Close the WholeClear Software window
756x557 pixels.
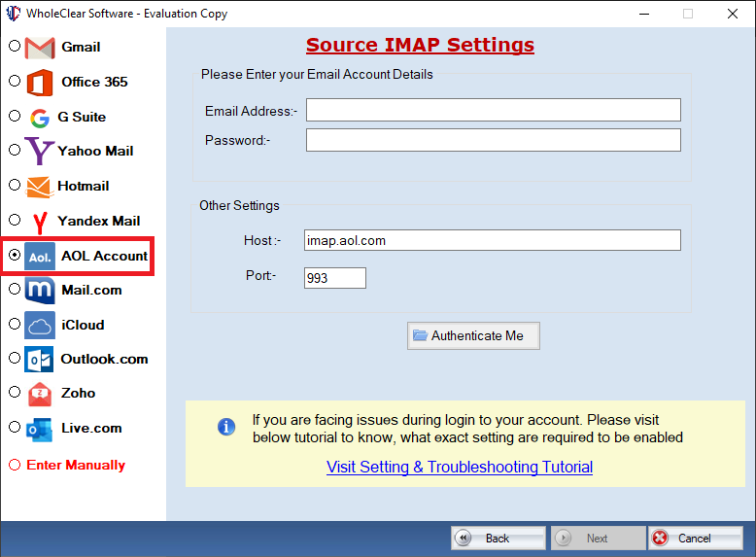733,14
